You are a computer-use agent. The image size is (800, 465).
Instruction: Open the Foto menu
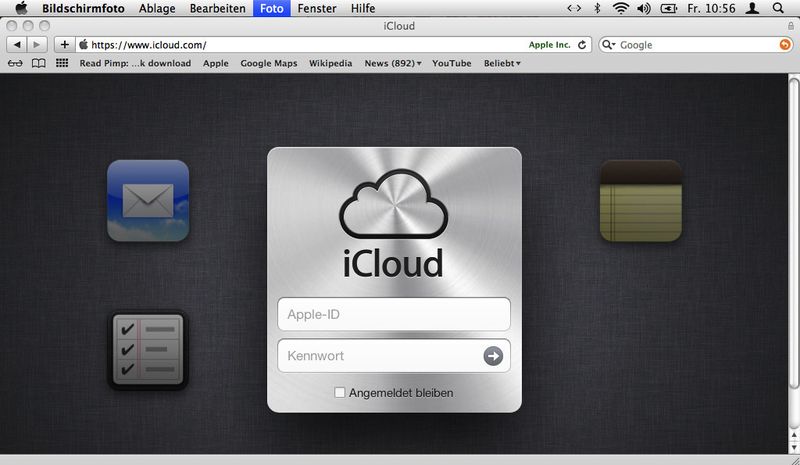[271, 8]
